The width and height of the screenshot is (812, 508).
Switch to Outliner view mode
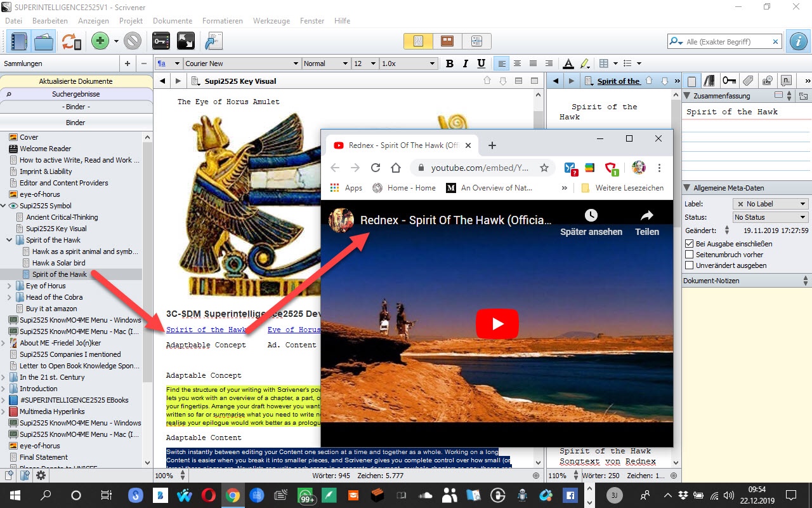476,41
